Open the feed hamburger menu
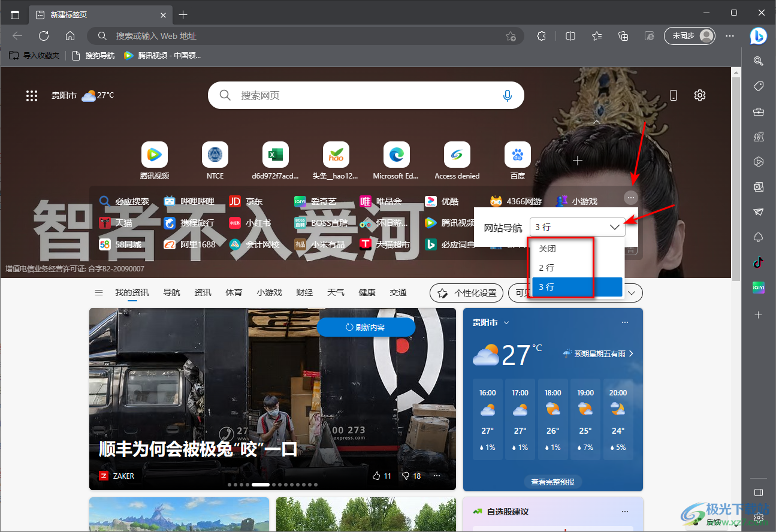776x532 pixels. (x=99, y=292)
